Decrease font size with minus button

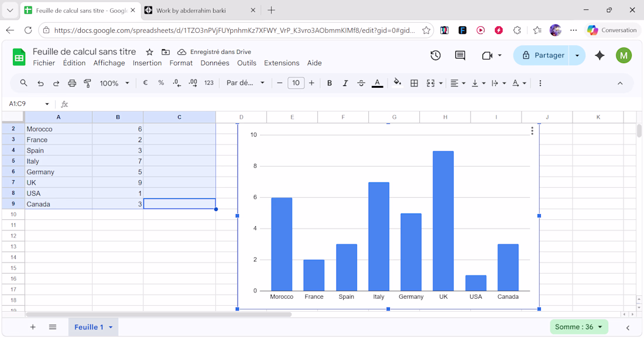coord(280,83)
